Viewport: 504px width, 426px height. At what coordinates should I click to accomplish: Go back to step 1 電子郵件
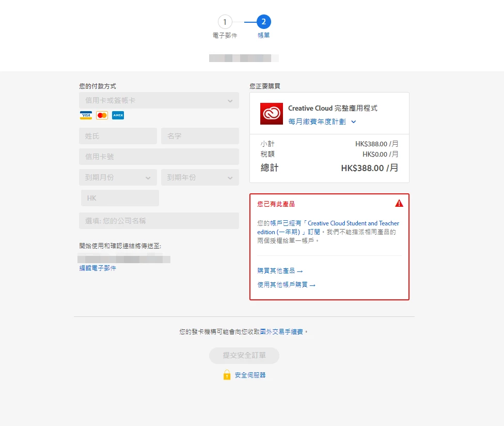[x=225, y=22]
